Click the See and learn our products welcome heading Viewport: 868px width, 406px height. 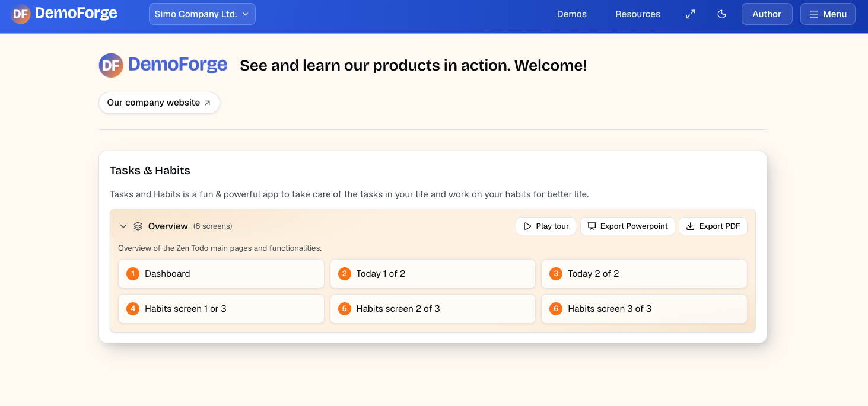(x=414, y=66)
